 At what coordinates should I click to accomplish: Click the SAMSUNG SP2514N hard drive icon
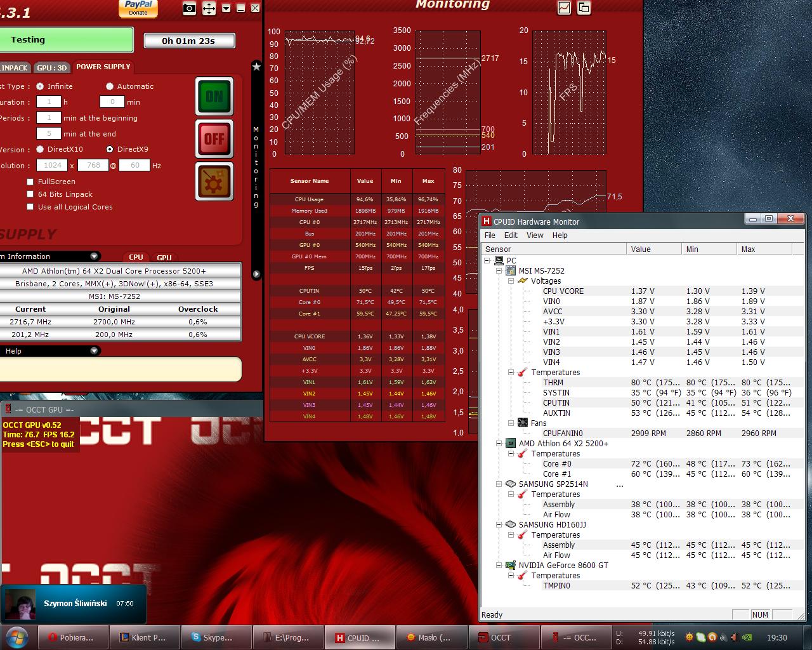coord(511,484)
